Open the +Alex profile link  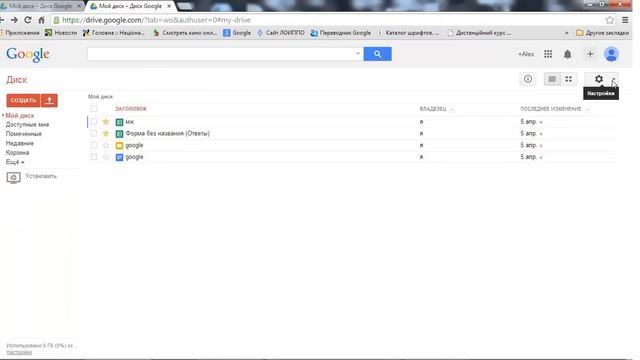coord(526,54)
